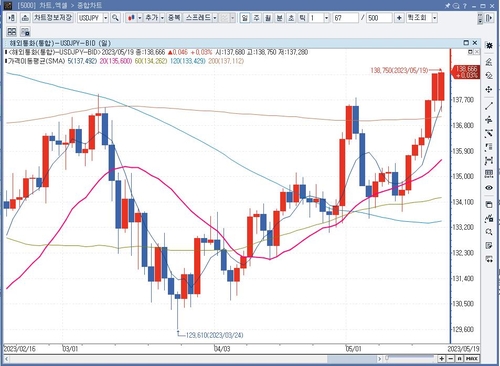Click the window layout icon in right toolbar

(x=489, y=205)
